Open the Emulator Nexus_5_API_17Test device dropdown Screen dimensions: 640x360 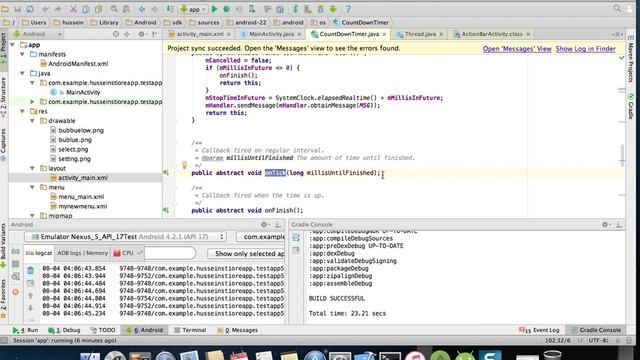click(x=125, y=237)
